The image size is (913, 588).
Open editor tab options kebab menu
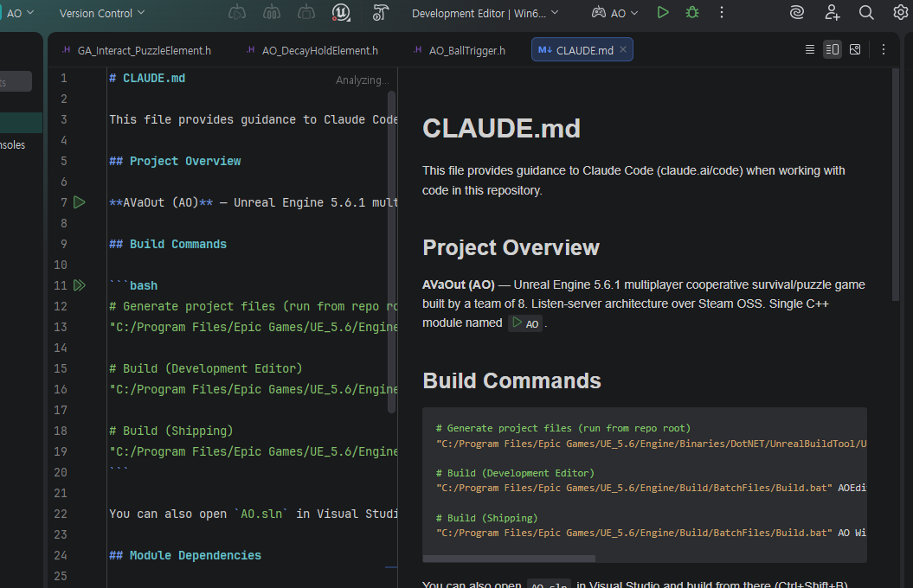click(884, 49)
